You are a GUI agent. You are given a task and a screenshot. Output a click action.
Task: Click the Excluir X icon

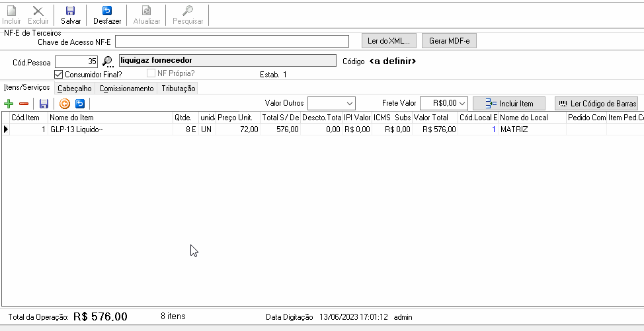[x=38, y=11]
